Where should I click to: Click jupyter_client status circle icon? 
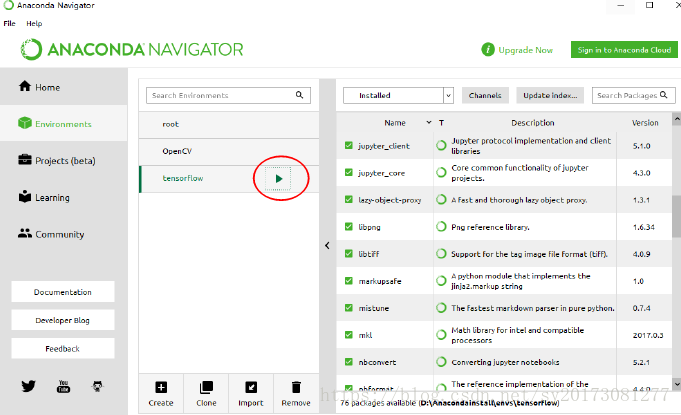tap(441, 145)
